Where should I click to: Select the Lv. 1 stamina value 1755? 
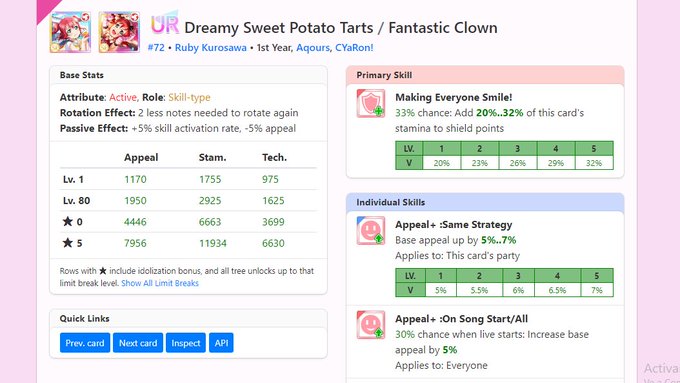(x=210, y=179)
